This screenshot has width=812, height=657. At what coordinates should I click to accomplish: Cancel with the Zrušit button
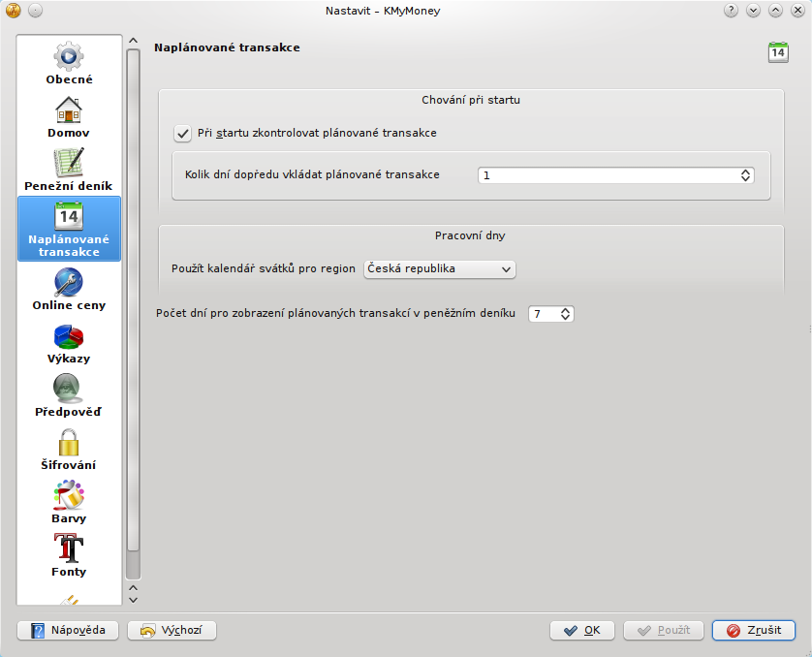point(754,630)
